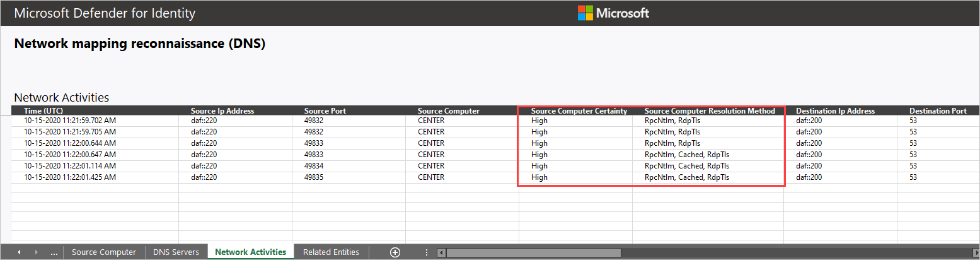The image size is (980, 260).
Task: Select RpcNtlm, Cached, RdpTls in 11:22:00.647 row
Action: 708,155
